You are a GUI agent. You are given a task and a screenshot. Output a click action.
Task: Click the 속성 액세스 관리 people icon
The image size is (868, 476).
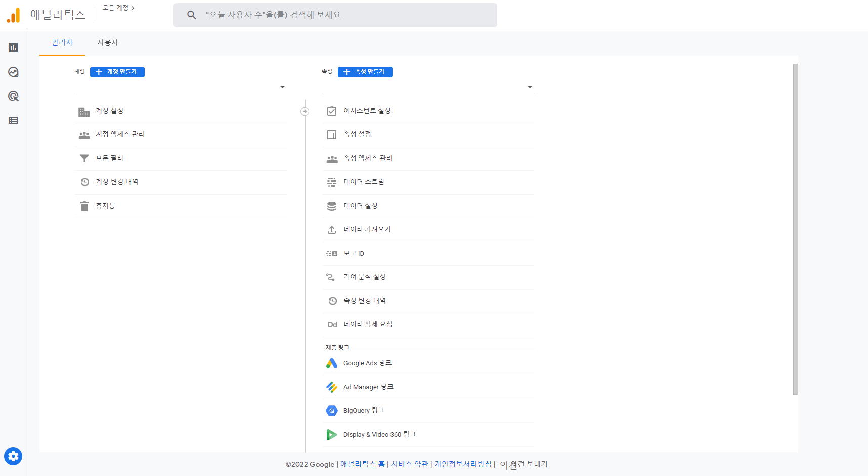coord(332,159)
